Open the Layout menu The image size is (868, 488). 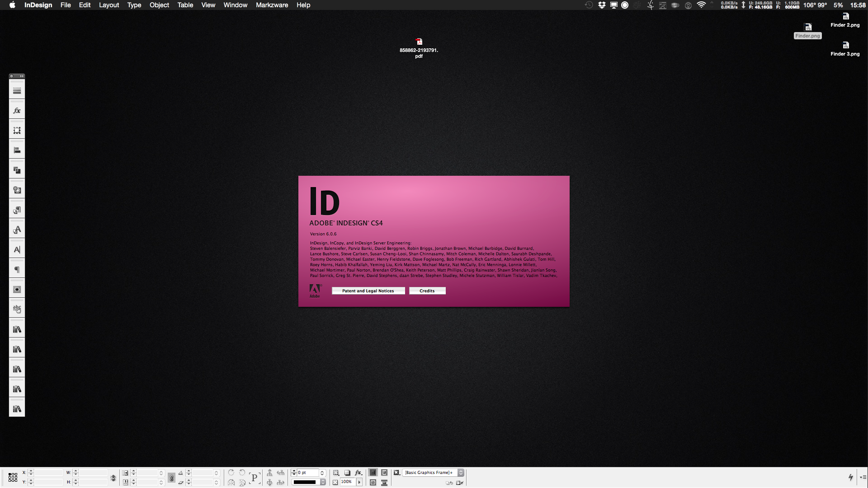pyautogui.click(x=109, y=5)
